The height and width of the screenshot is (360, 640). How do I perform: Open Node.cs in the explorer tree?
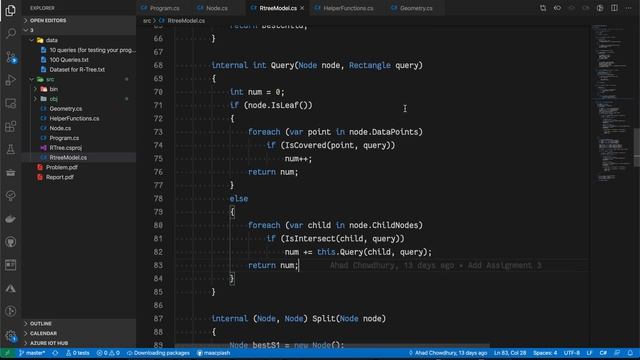point(79,128)
